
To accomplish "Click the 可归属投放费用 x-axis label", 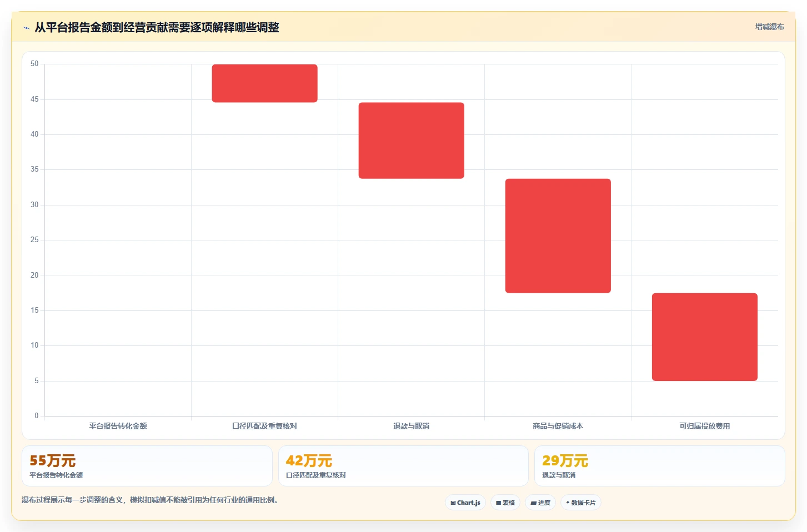I will click(x=704, y=426).
